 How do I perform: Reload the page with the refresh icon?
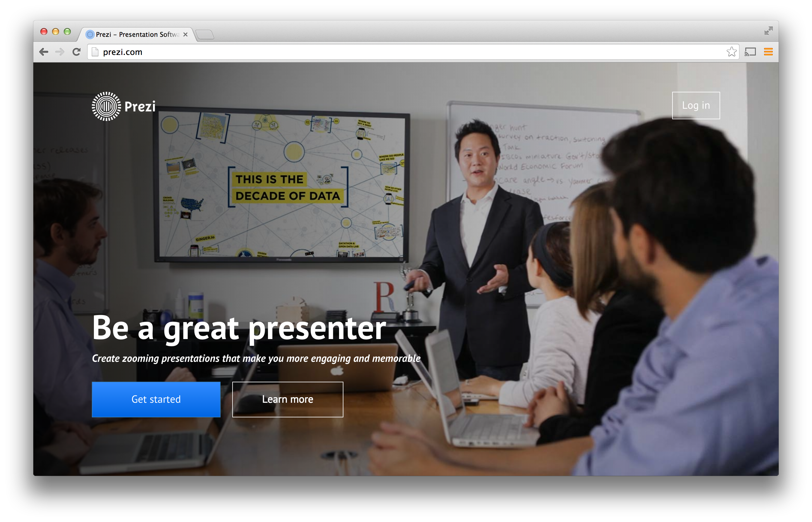coord(77,52)
